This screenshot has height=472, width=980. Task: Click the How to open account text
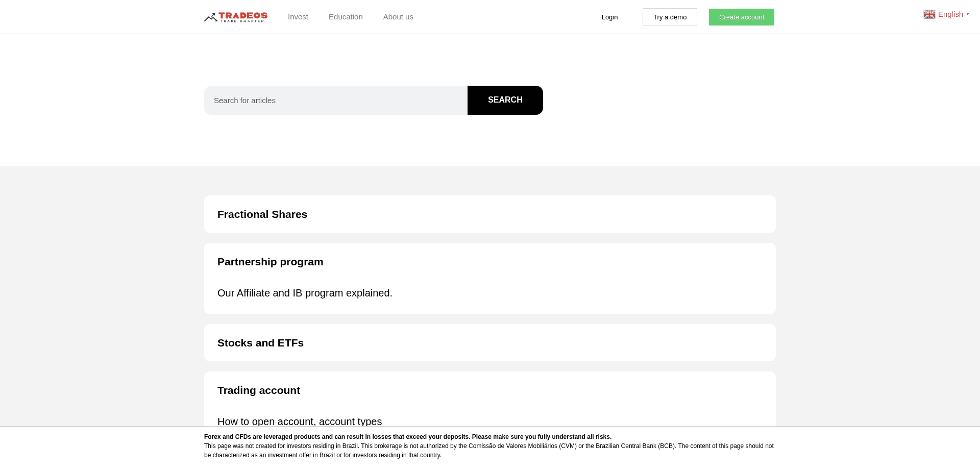point(299,421)
